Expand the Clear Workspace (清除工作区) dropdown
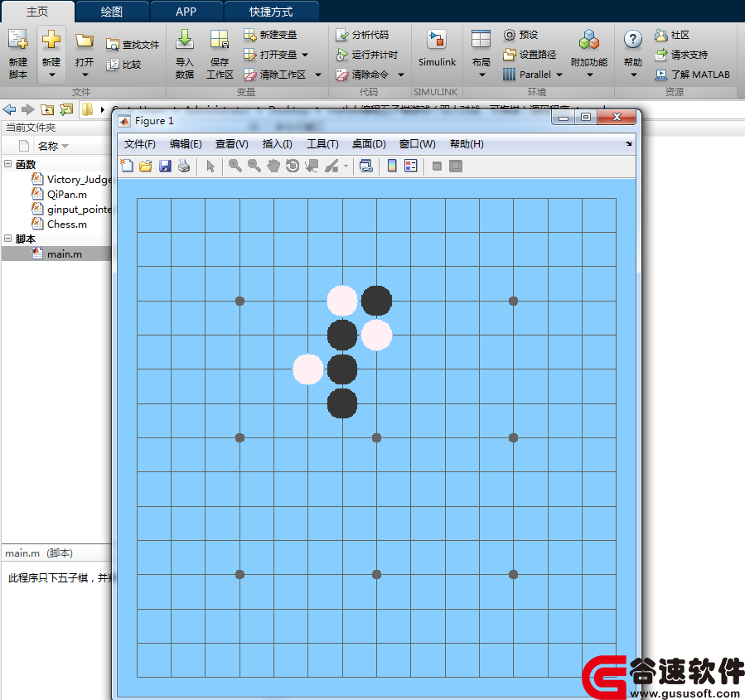Image resolution: width=745 pixels, height=700 pixels. coord(318,75)
